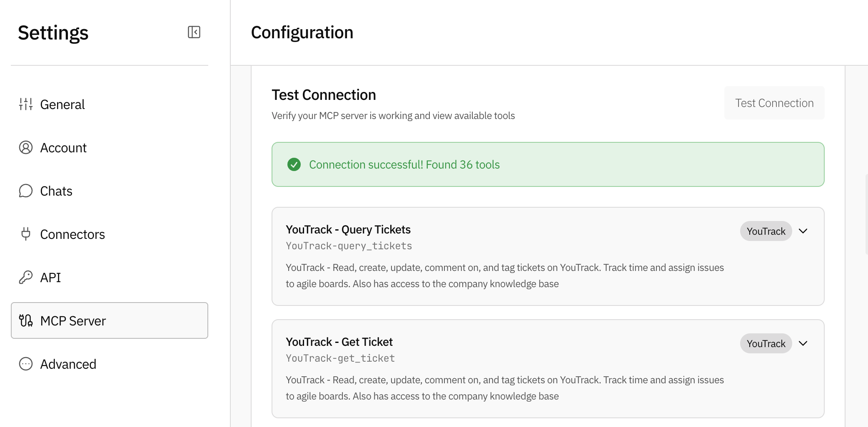Click the YouTrack badge on Query Tickets
The height and width of the screenshot is (427, 868).
point(766,231)
